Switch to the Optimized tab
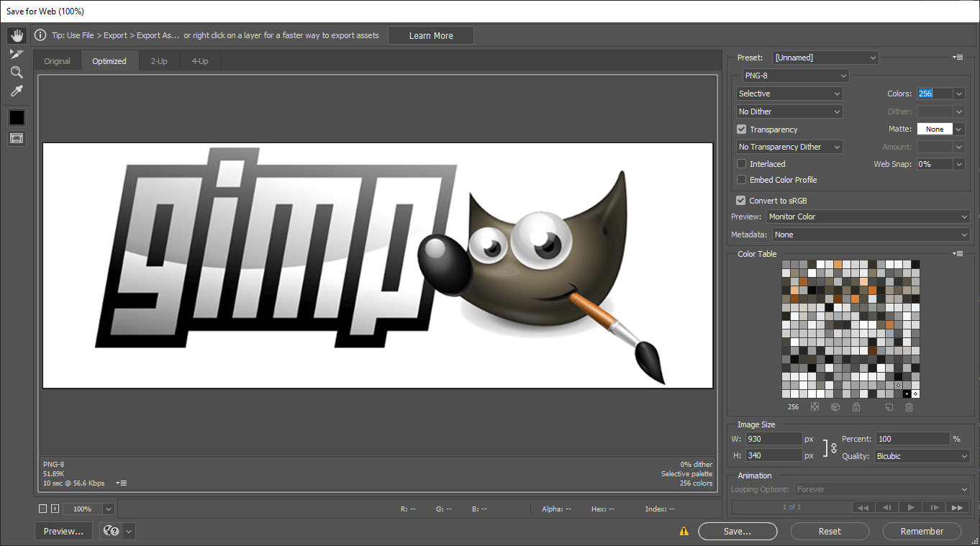The width and height of the screenshot is (980, 546). pos(109,61)
